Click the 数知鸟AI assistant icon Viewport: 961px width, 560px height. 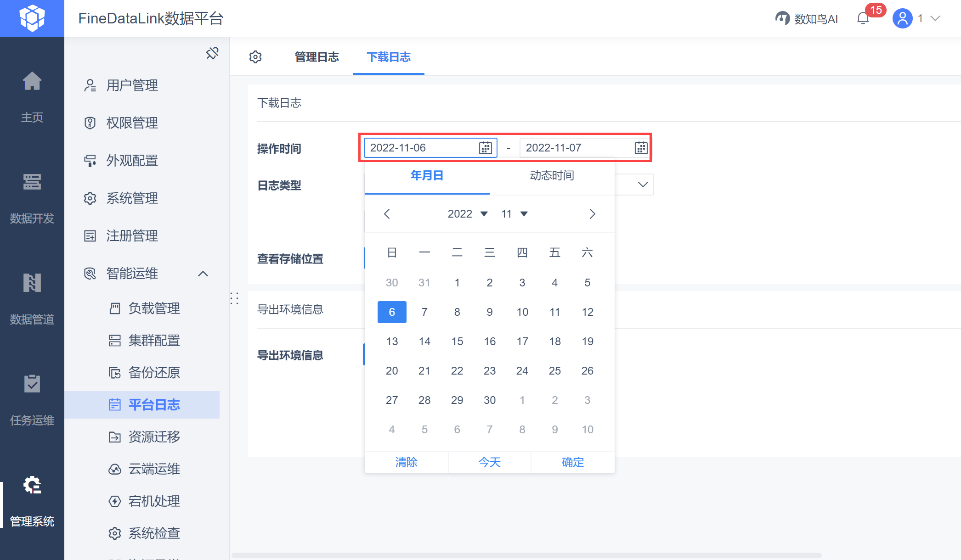click(782, 18)
